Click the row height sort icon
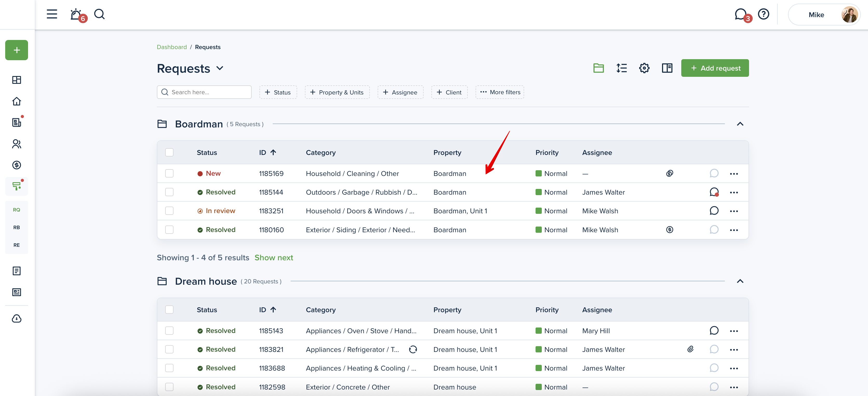This screenshot has height=396, width=868. (621, 68)
